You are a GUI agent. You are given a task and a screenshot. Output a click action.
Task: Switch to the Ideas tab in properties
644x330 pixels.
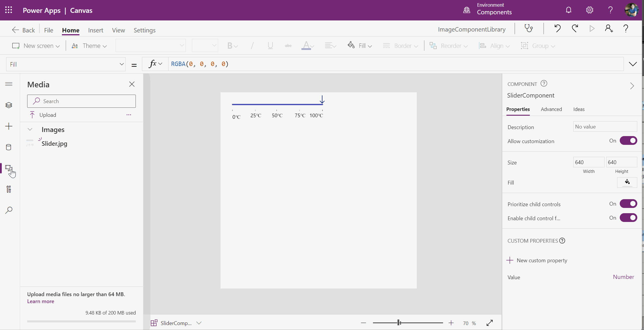[x=579, y=109]
